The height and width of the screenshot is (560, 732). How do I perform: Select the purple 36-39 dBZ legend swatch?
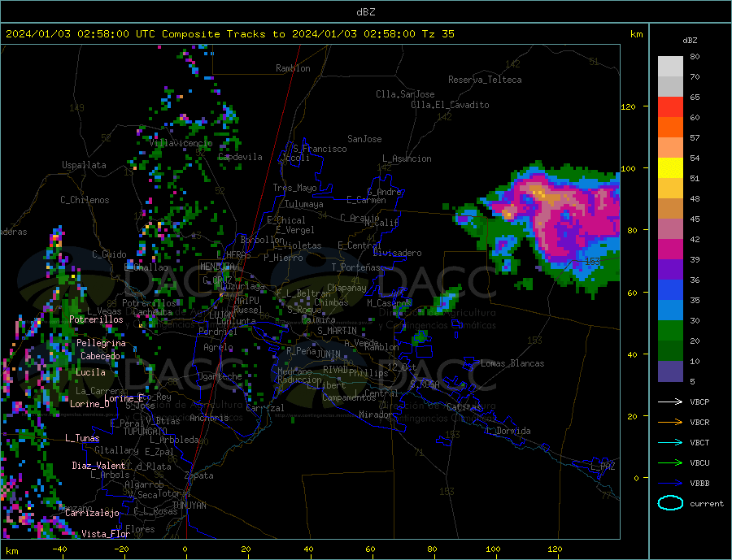[670, 270]
